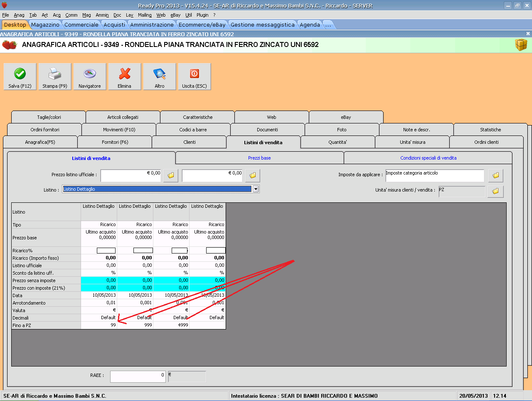Open the Ecommerce/eBay module tab
Image resolution: width=532 pixels, height=401 pixels.
pos(202,25)
